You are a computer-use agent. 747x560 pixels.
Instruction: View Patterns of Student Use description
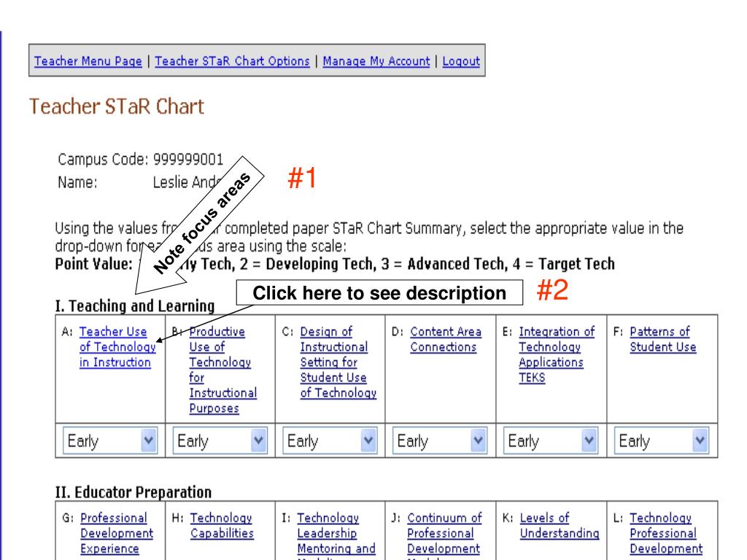point(662,339)
